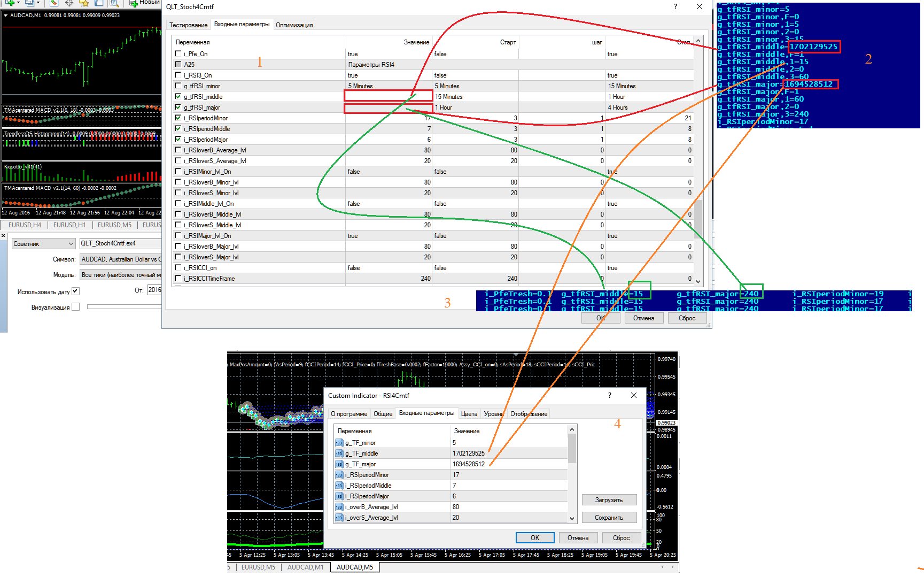This screenshot has width=924, height=577.
Task: Click the new chart toolbar icon
Action: (10, 3)
